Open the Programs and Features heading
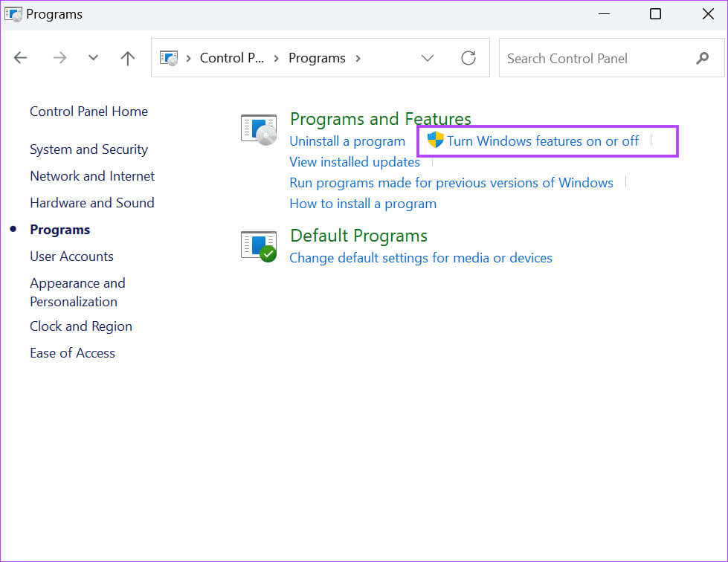This screenshot has width=728, height=562. point(380,119)
